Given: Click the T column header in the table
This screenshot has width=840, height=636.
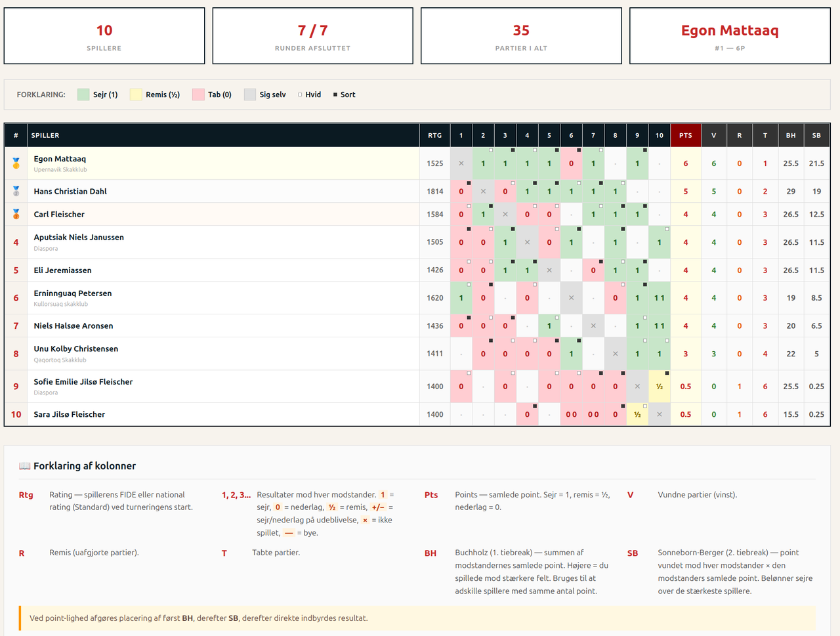Looking at the screenshot, I should pyautogui.click(x=765, y=135).
